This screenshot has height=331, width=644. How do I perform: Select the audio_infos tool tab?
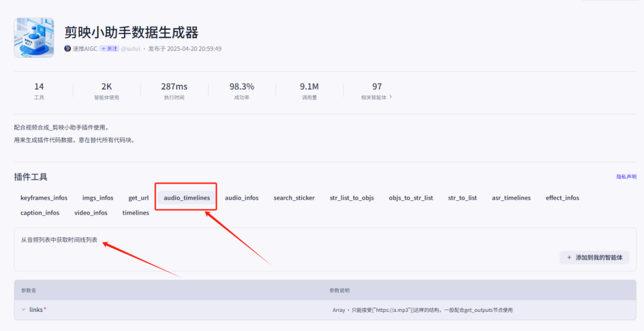242,198
